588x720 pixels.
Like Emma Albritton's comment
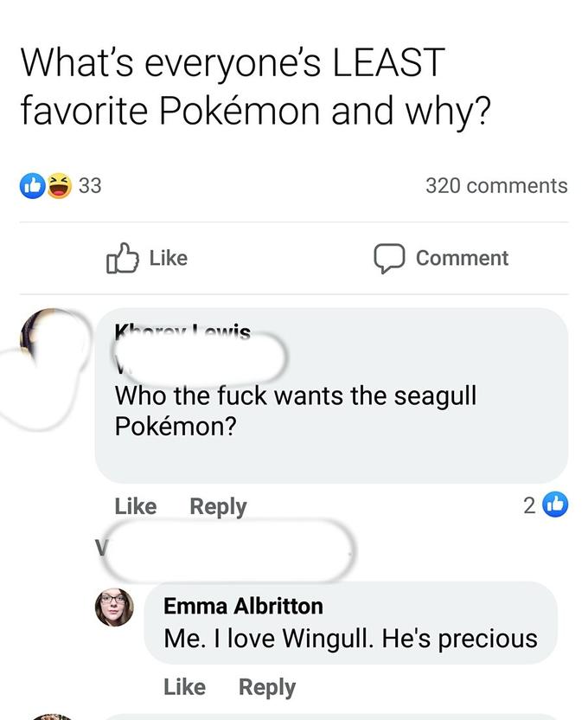point(187,687)
